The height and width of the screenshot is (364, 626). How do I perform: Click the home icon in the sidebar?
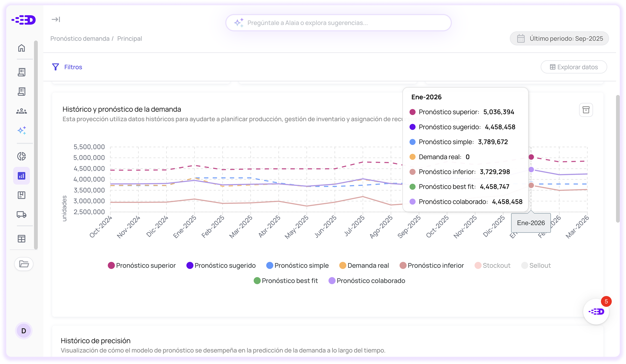[x=21, y=48]
